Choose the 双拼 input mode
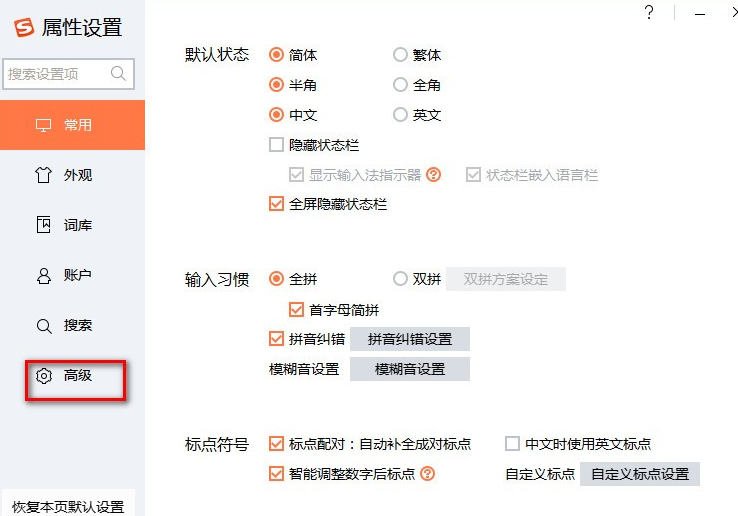The width and height of the screenshot is (738, 516). (400, 279)
